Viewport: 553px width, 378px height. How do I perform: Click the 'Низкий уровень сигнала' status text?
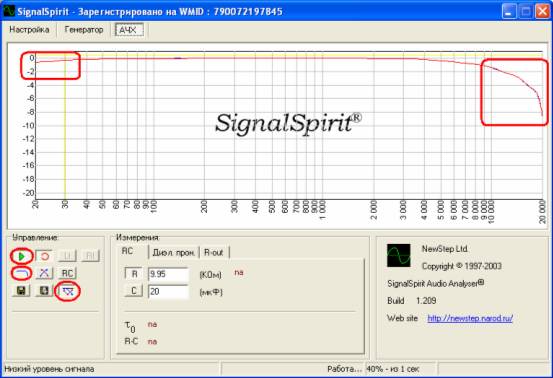tap(49, 369)
